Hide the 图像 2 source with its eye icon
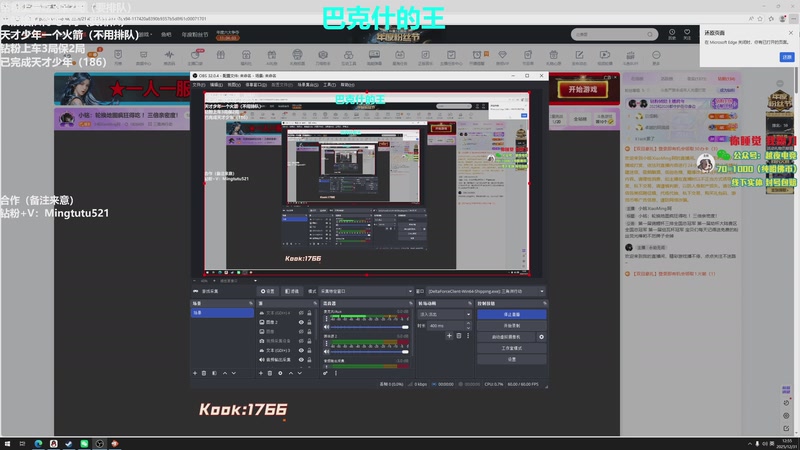 click(301, 322)
